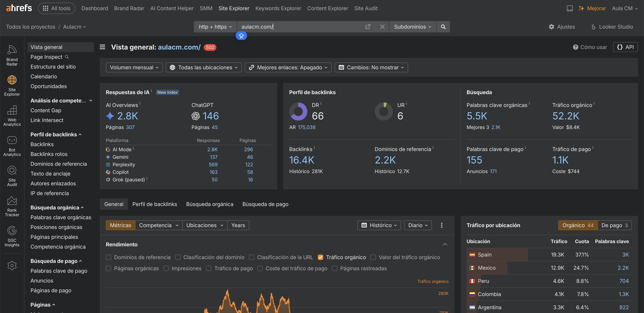Collapse the Rendimiento section

click(x=445, y=244)
